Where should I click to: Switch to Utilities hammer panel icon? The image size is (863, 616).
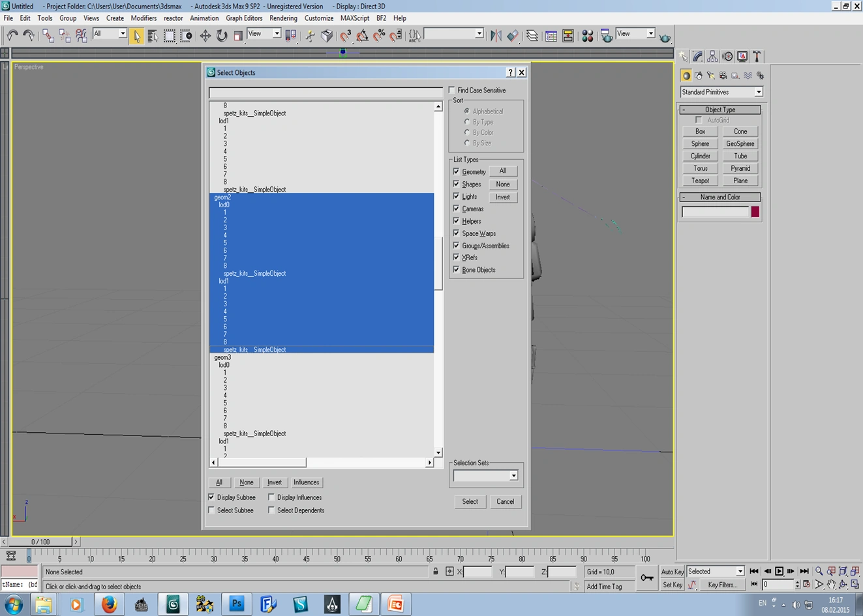coord(757,57)
